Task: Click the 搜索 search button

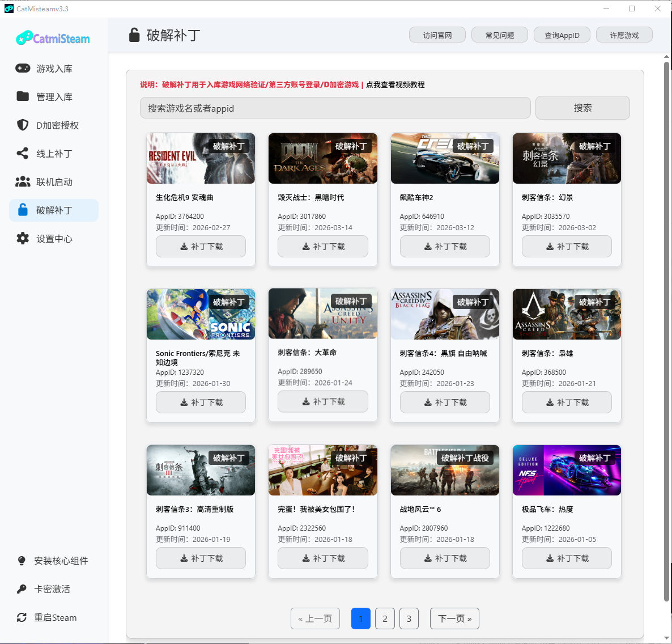Action: 582,107
